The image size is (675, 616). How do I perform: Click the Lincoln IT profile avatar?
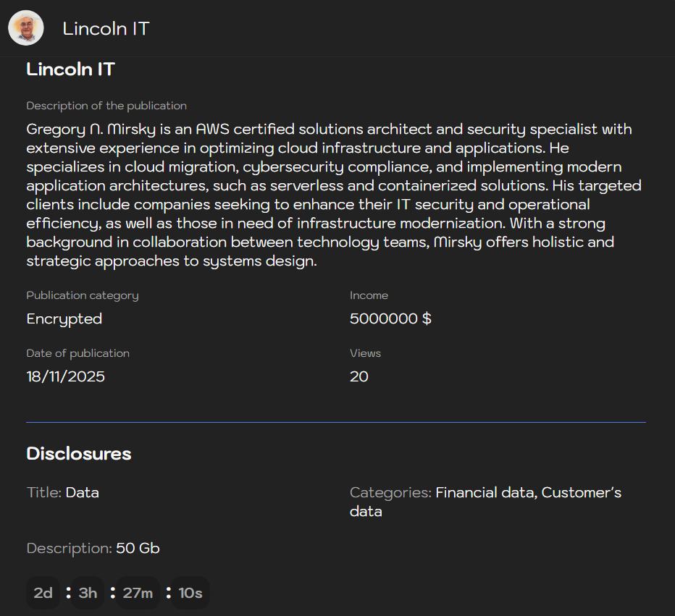(x=26, y=28)
